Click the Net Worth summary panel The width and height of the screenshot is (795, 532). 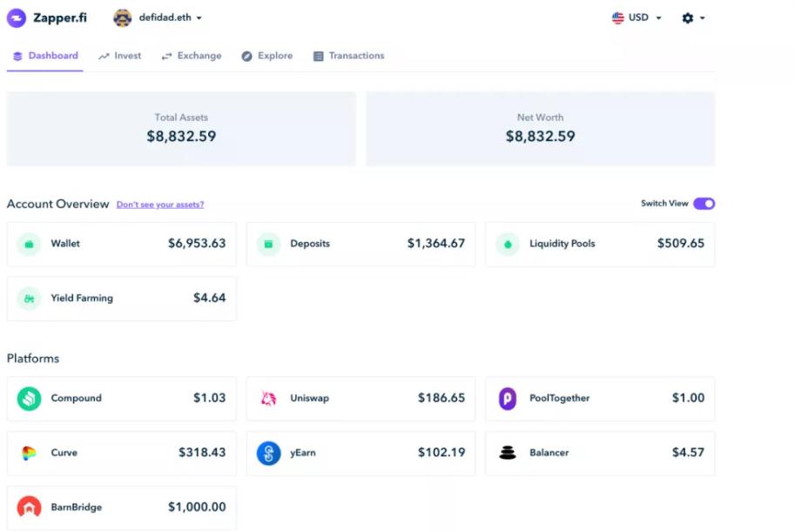(x=540, y=129)
